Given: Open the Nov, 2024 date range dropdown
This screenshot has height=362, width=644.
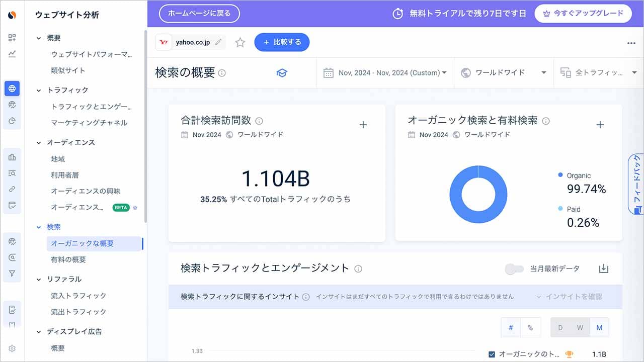Looking at the screenshot, I should 385,73.
